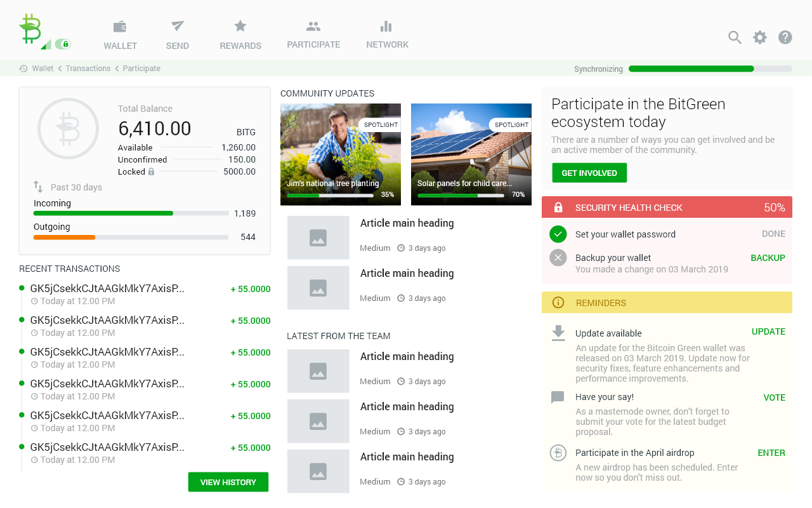Viewport: 812px width, 508px height.
Task: Click the Get Involved button
Action: tap(589, 173)
